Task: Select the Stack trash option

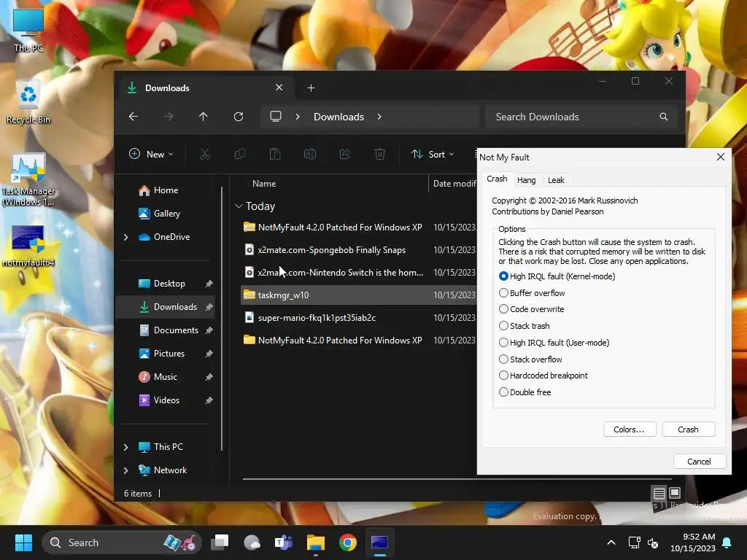Action: point(524,326)
